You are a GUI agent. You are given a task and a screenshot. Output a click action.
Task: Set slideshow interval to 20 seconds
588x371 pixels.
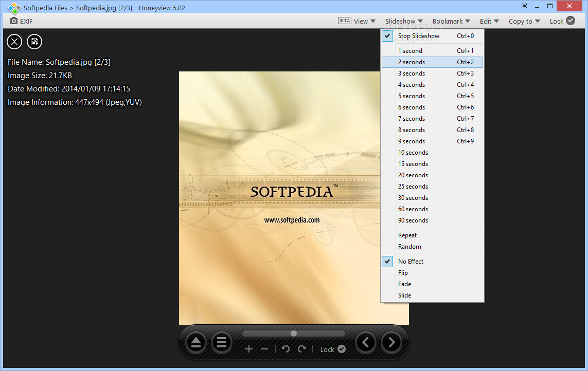tap(432, 175)
